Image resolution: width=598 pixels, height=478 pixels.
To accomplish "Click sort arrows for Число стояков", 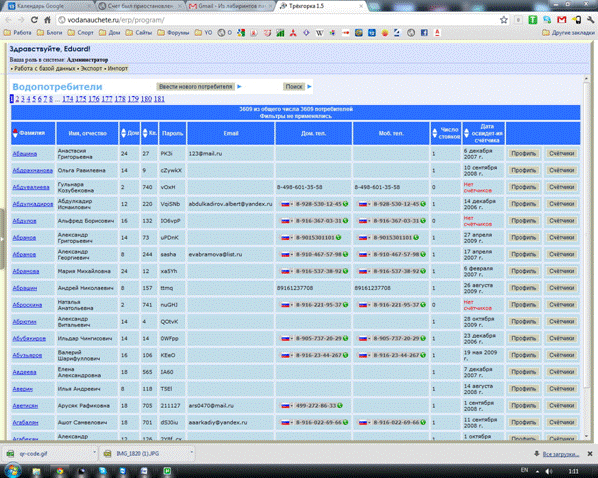I will pos(435,133).
